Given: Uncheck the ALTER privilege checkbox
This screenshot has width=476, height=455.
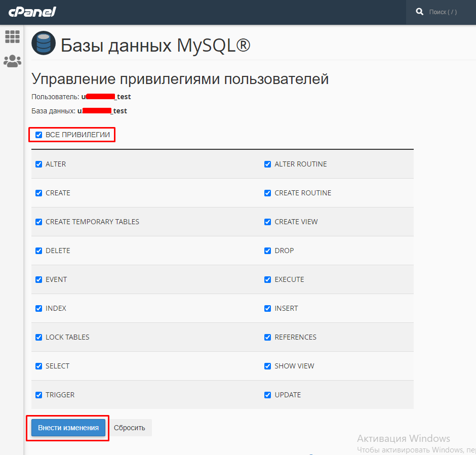Looking at the screenshot, I should [39, 164].
